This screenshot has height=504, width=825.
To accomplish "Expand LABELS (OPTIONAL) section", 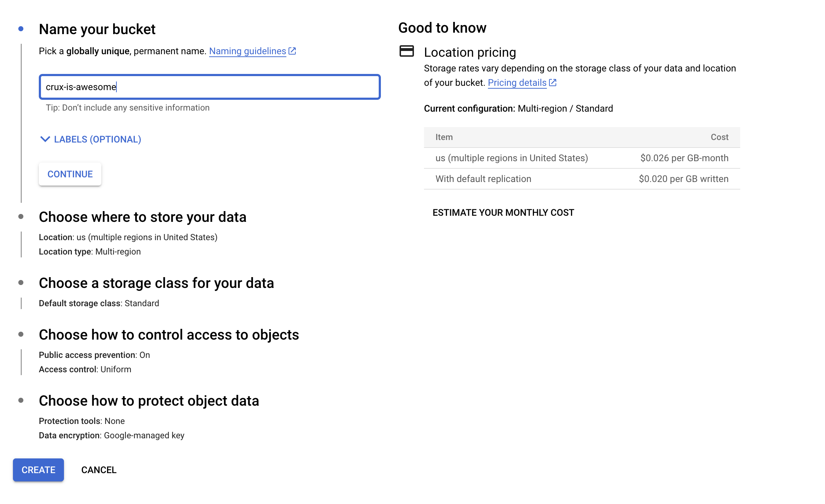I will point(91,139).
